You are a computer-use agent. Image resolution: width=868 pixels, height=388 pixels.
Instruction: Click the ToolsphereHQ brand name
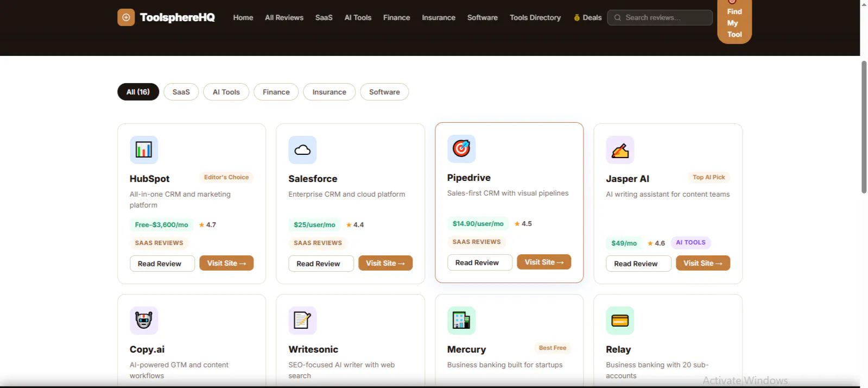point(177,17)
